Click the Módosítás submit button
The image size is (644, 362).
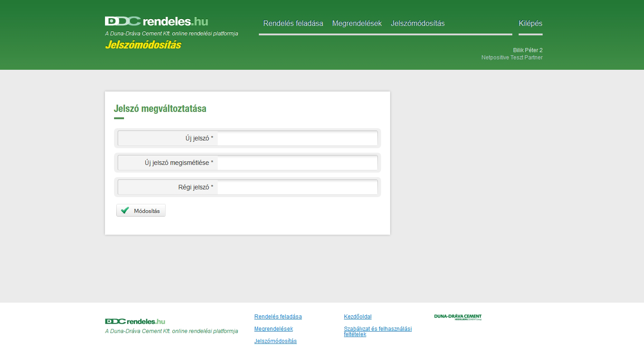(x=141, y=211)
